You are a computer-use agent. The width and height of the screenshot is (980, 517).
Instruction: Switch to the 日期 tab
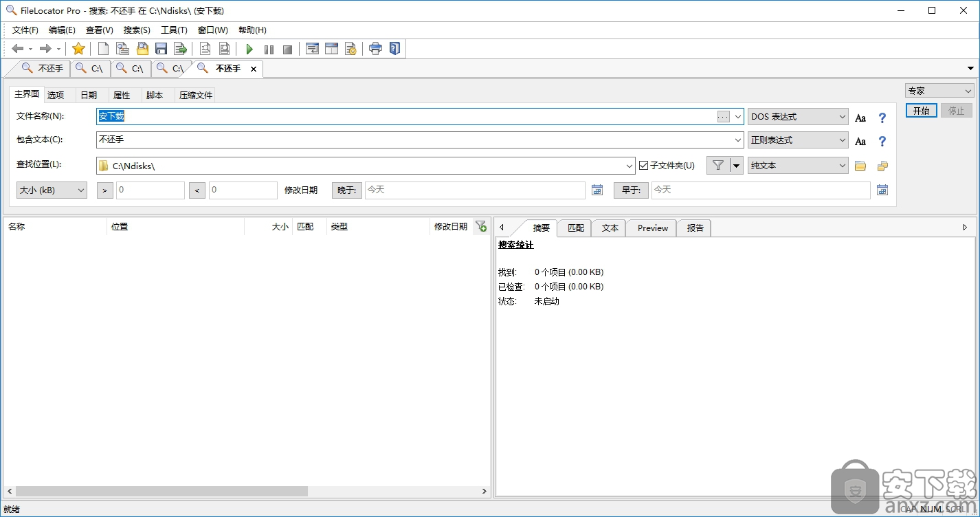pyautogui.click(x=89, y=96)
